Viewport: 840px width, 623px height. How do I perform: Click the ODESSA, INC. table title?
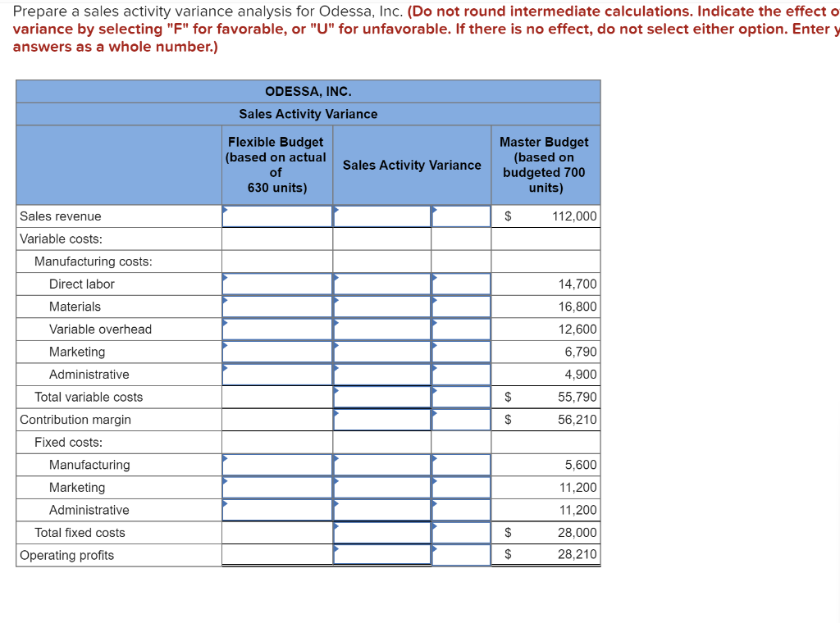point(308,92)
